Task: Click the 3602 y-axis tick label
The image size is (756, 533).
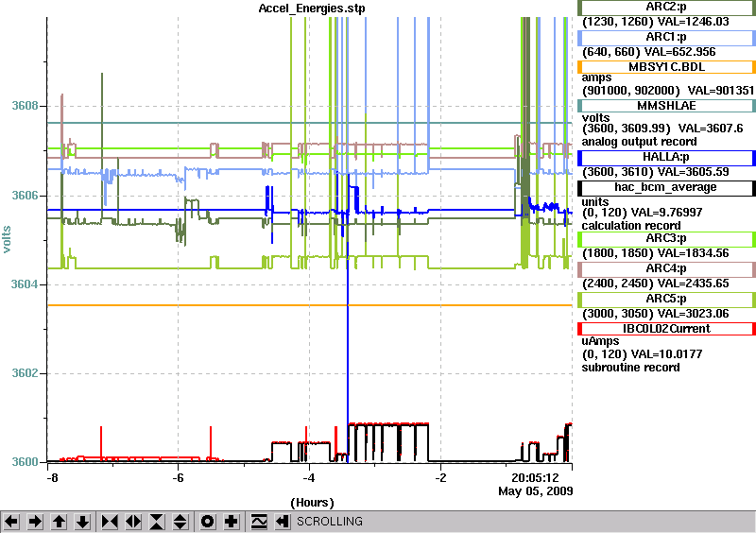Action: click(x=25, y=373)
